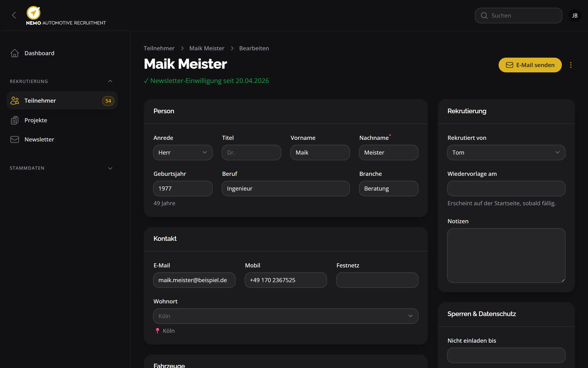Expand the Stammdaten sidebar section
The width and height of the screenshot is (588, 368).
tap(110, 168)
